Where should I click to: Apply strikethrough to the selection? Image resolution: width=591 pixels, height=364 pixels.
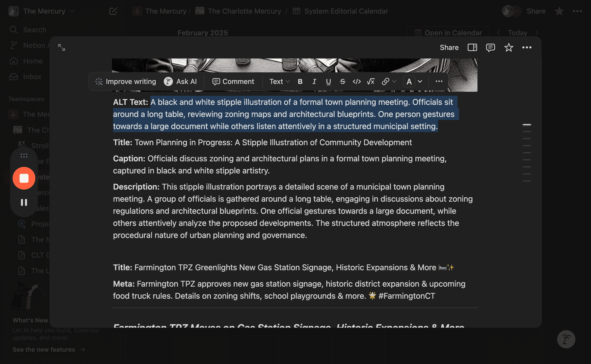pos(342,81)
